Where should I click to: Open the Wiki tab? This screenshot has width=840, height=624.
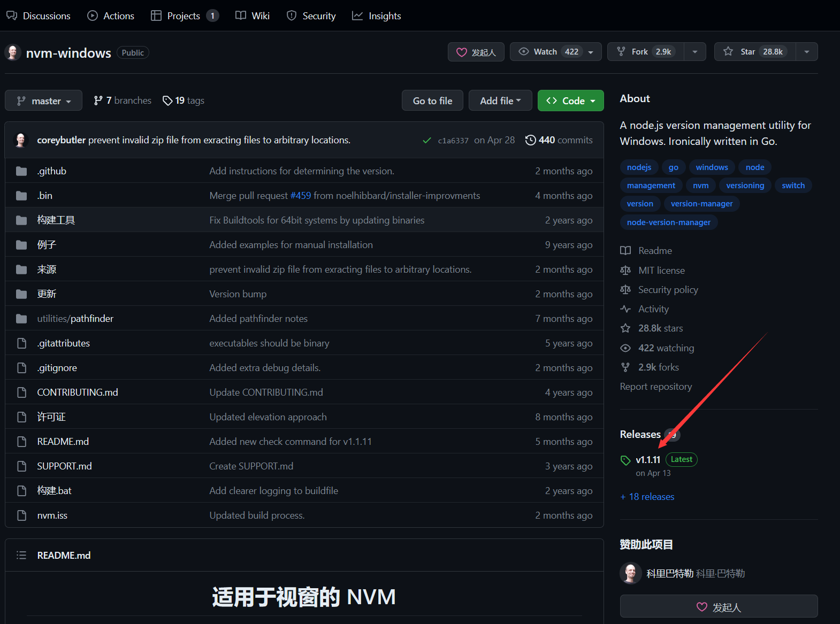click(253, 16)
